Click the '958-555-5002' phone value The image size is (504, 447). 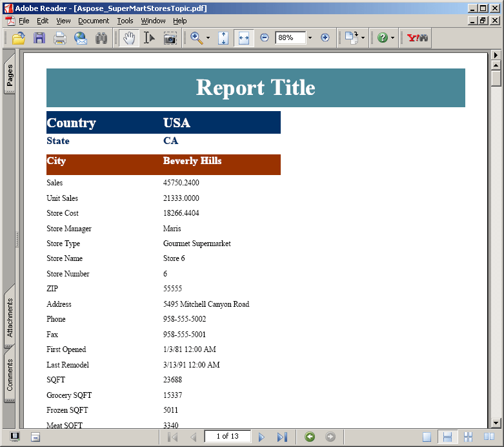[x=185, y=319]
